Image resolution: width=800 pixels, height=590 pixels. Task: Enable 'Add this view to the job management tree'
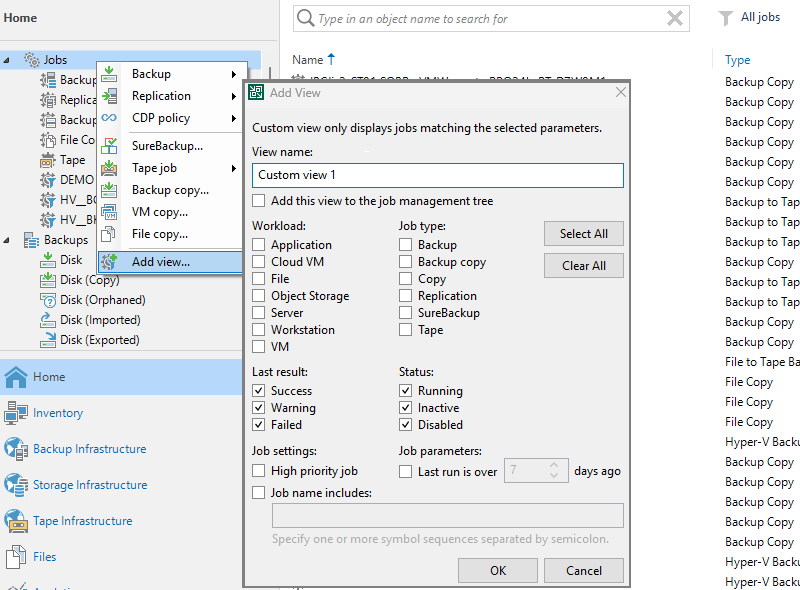[259, 201]
